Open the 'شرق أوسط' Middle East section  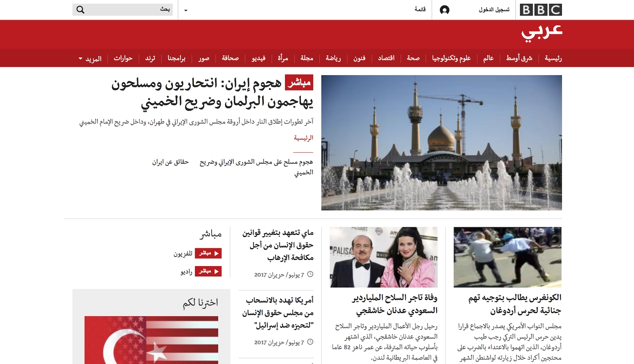click(x=519, y=58)
